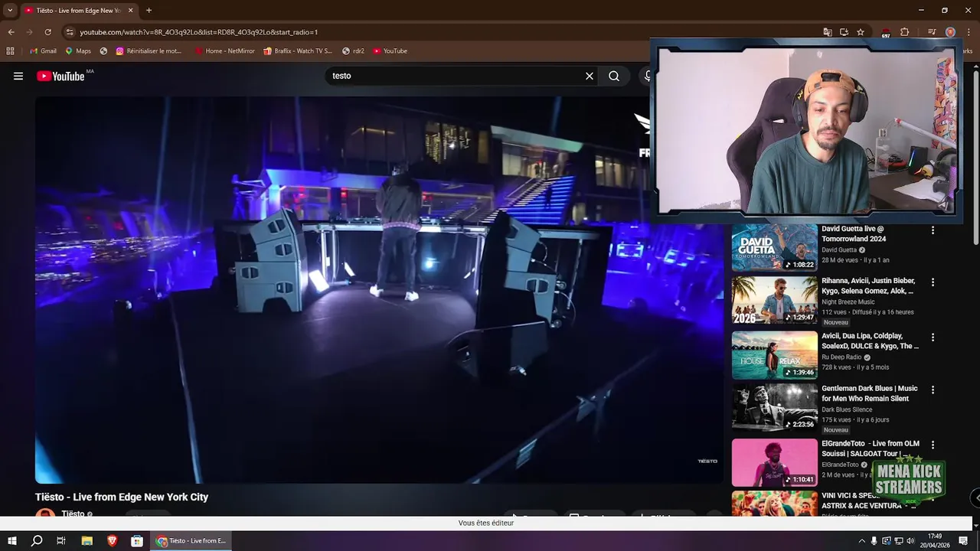Viewport: 980px width, 551px height.
Task: Bookmark this page with the star
Action: pos(861,32)
